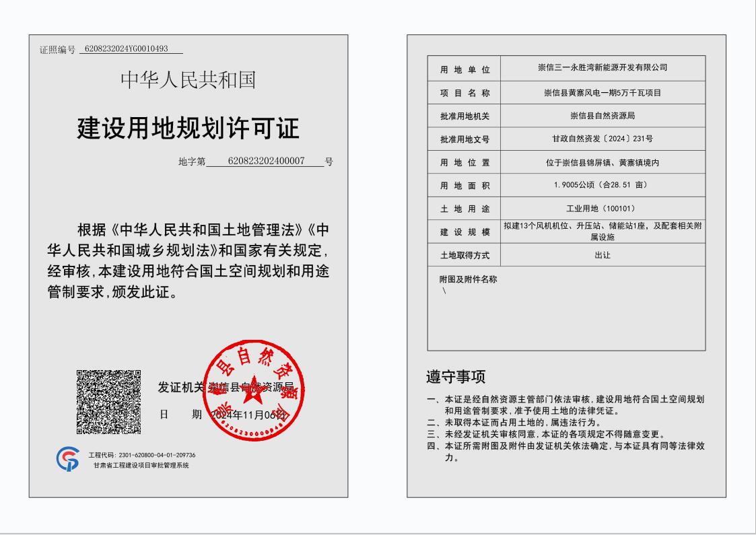Click the 用地单位 label cell
Image resolution: width=756 pixels, height=535 pixels.
coord(465,69)
